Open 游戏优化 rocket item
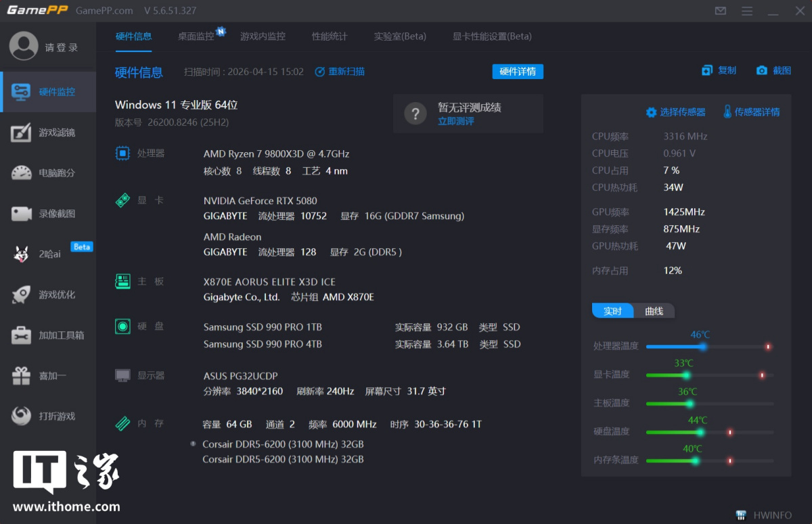Screen dimensions: 812x524 47,295
